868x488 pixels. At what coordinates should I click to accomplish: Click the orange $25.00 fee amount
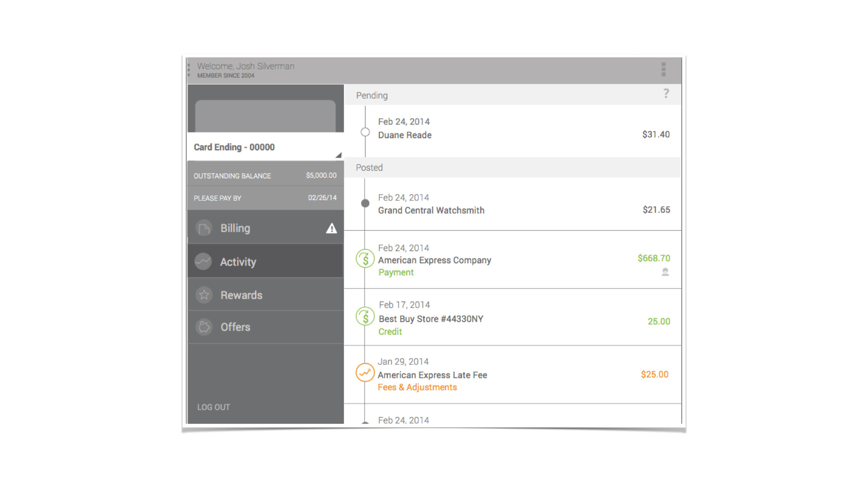pos(655,374)
